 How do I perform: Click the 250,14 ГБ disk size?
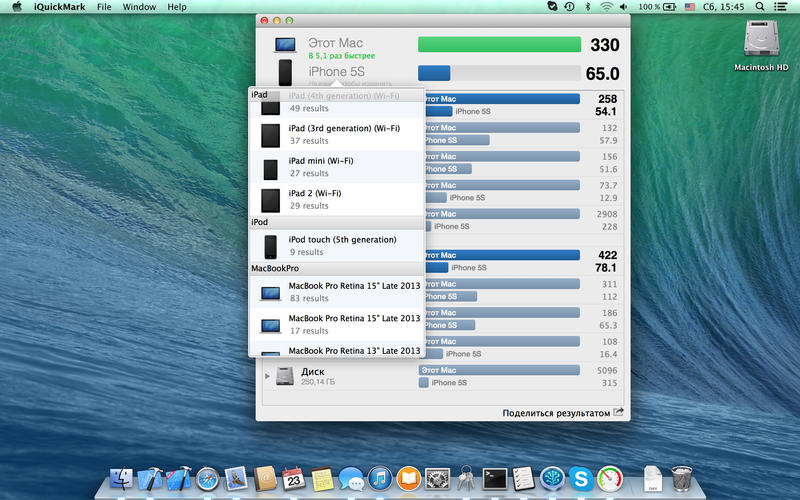[x=317, y=382]
